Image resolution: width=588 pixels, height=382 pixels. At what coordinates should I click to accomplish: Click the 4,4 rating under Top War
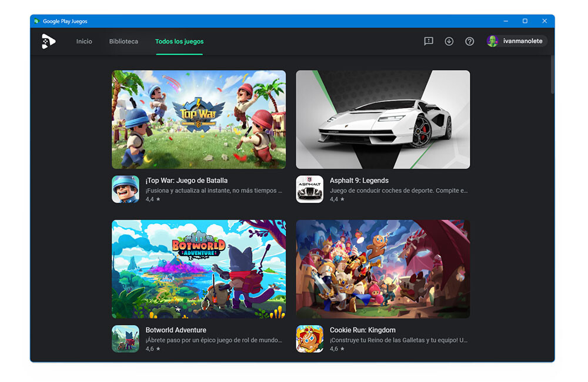153,199
